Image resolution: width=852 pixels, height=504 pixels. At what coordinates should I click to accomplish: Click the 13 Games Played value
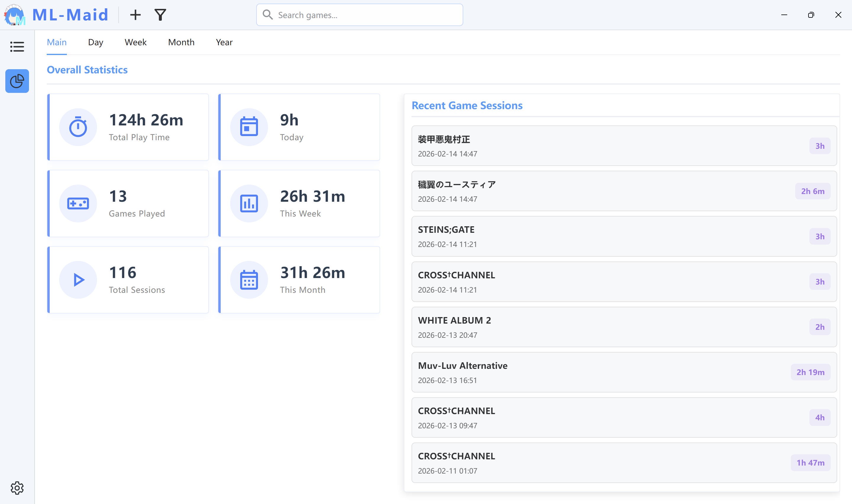(x=118, y=196)
